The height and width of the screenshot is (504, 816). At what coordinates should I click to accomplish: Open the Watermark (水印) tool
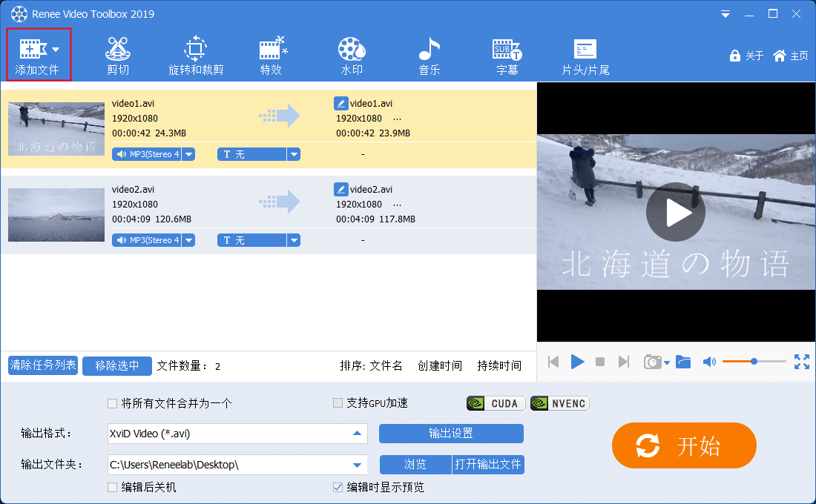point(351,56)
